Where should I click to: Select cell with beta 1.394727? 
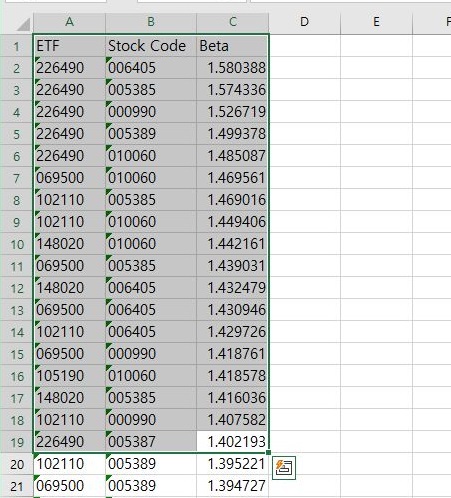coord(233,486)
